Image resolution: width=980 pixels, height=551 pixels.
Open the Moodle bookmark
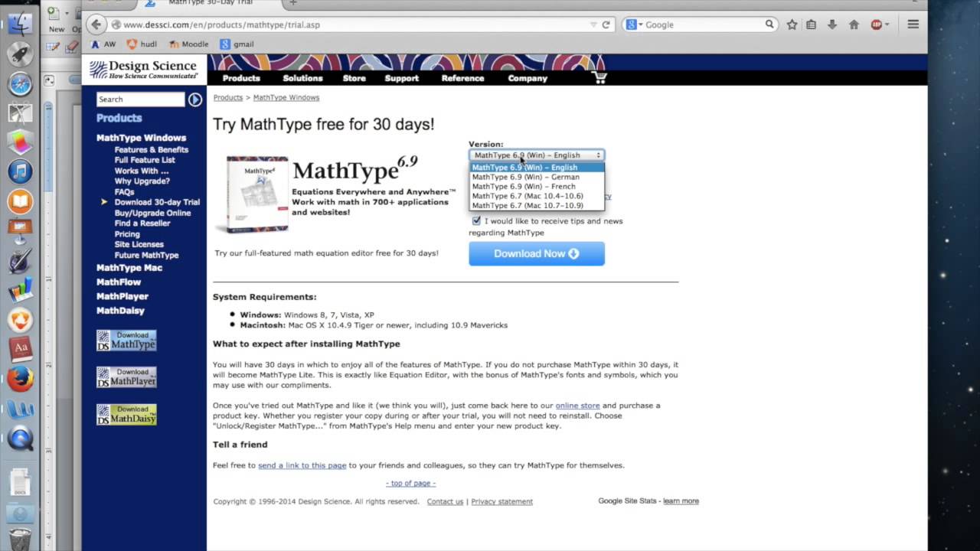188,44
